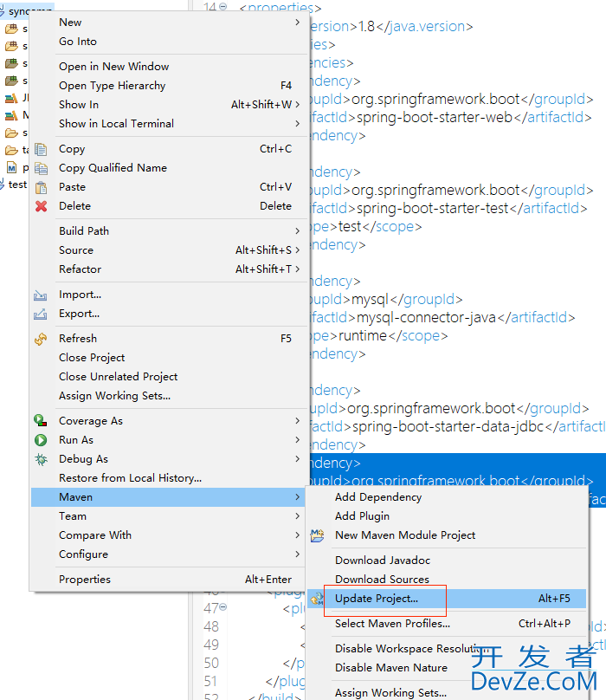Click the Paste clipboard icon
Viewport: 606px width, 700px height.
pos(41,187)
